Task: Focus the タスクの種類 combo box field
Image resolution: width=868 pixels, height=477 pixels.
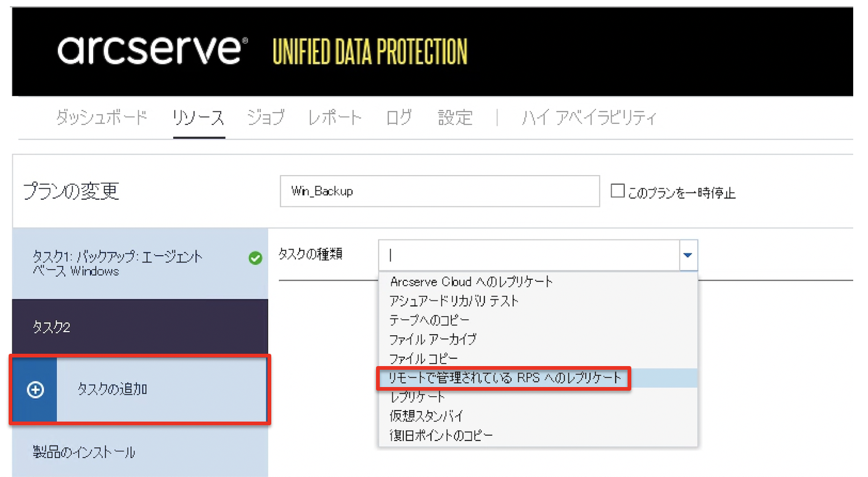Action: tap(529, 255)
